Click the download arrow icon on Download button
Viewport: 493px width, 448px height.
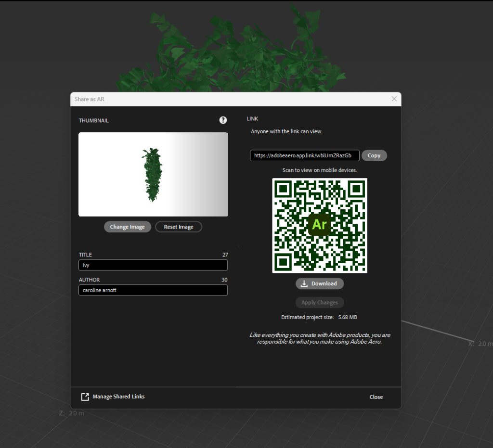pos(304,284)
